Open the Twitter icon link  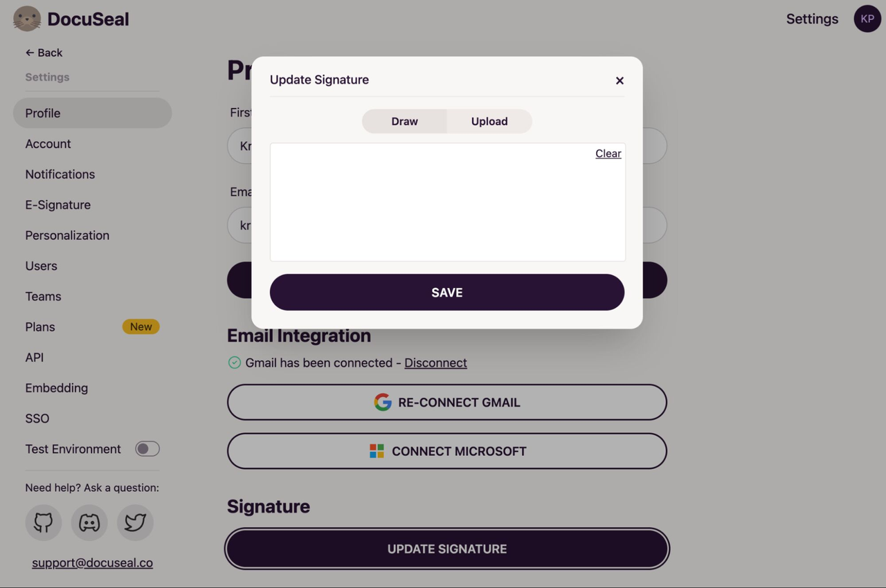[135, 522]
